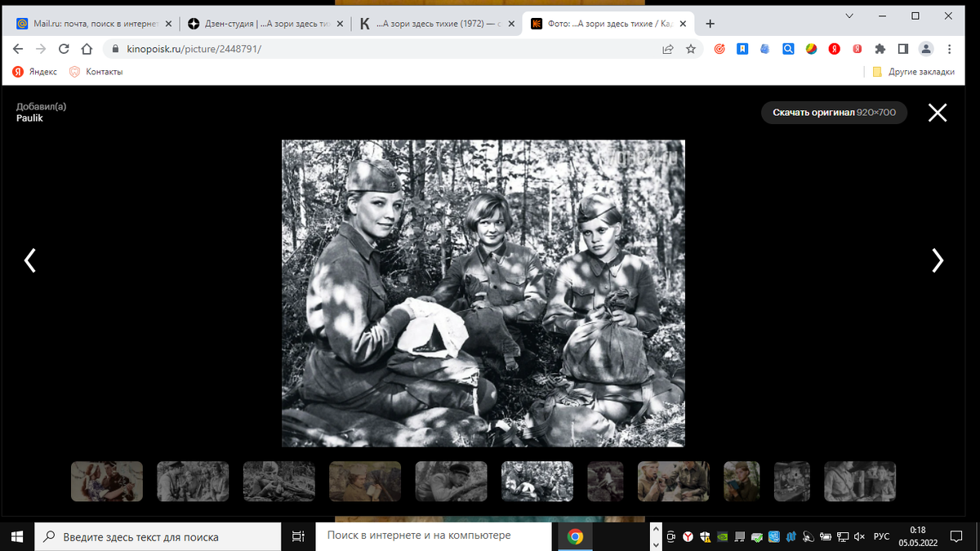980x551 pixels.
Task: Open the Другие закладки folder
Action: pyautogui.click(x=913, y=72)
